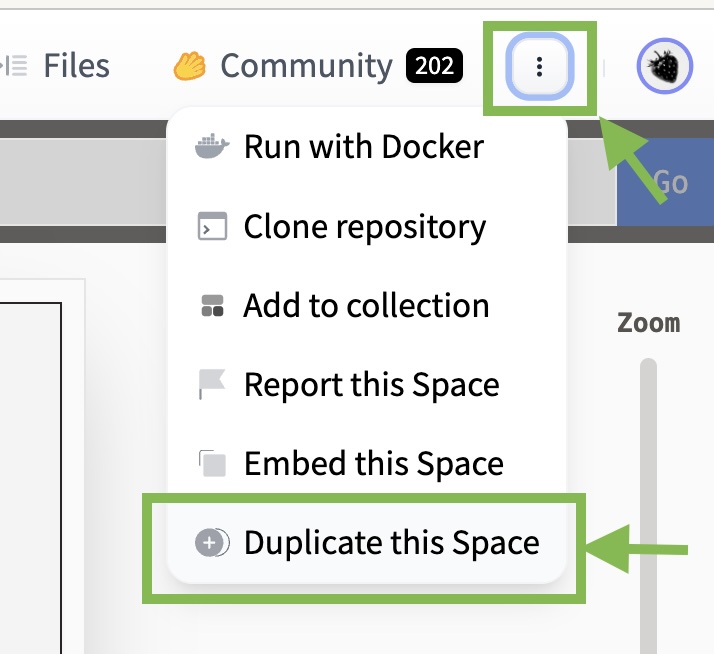Viewport: 714px width, 654px height.
Task: Select Embed this Space option
Action: click(x=373, y=464)
